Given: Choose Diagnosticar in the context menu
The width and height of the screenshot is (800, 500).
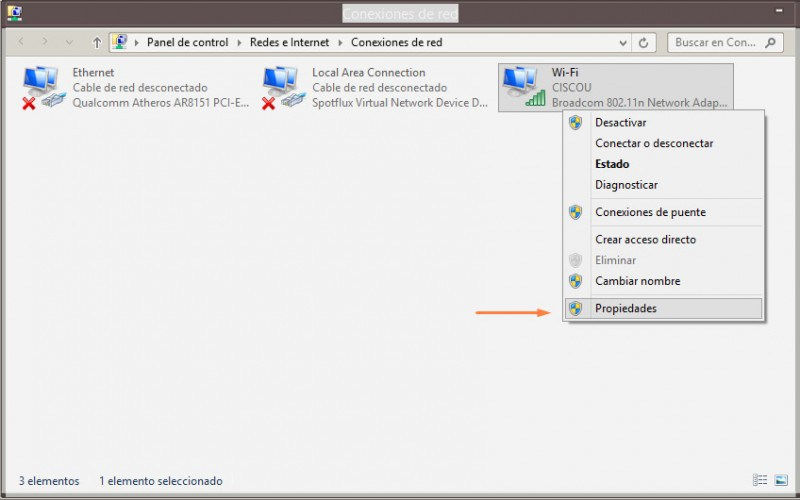Looking at the screenshot, I should [x=664, y=185].
